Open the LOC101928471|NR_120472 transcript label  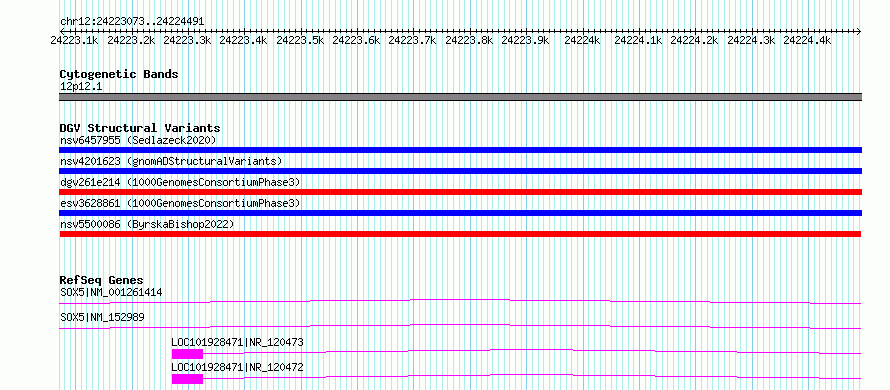click(x=237, y=367)
